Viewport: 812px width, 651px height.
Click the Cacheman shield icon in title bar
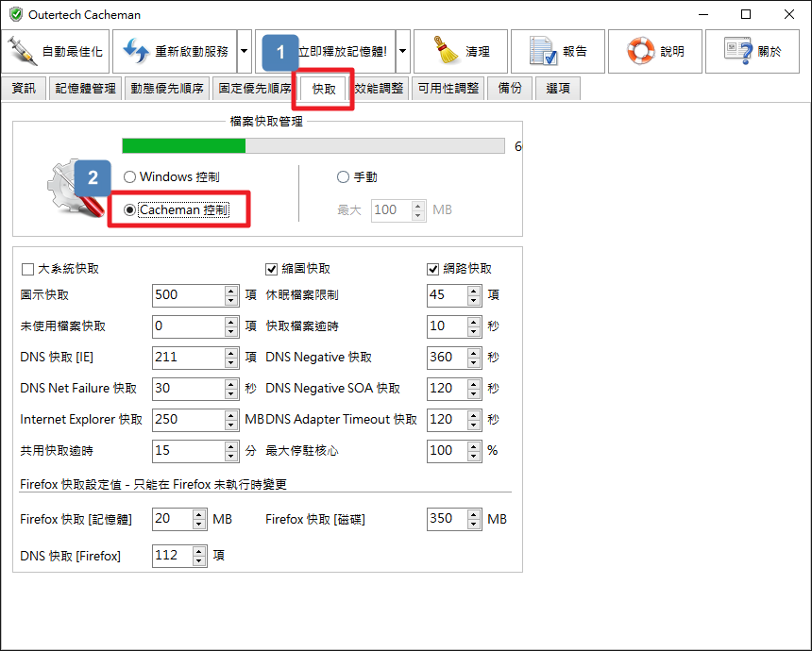(x=15, y=14)
